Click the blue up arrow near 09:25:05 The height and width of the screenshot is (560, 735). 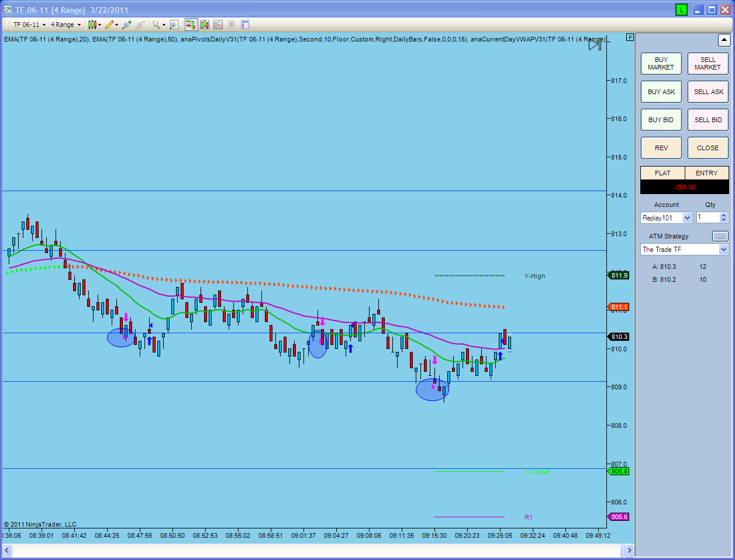tap(500, 355)
